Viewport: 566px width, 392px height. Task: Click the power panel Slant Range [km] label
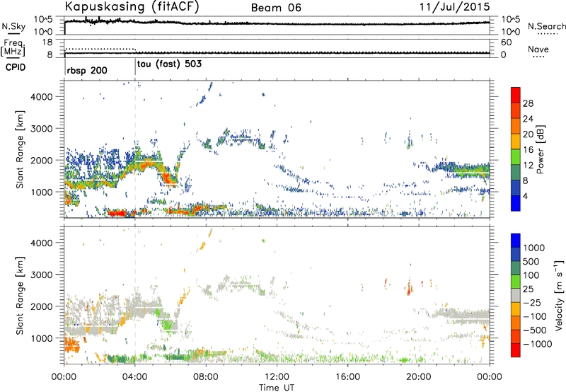[20, 149]
